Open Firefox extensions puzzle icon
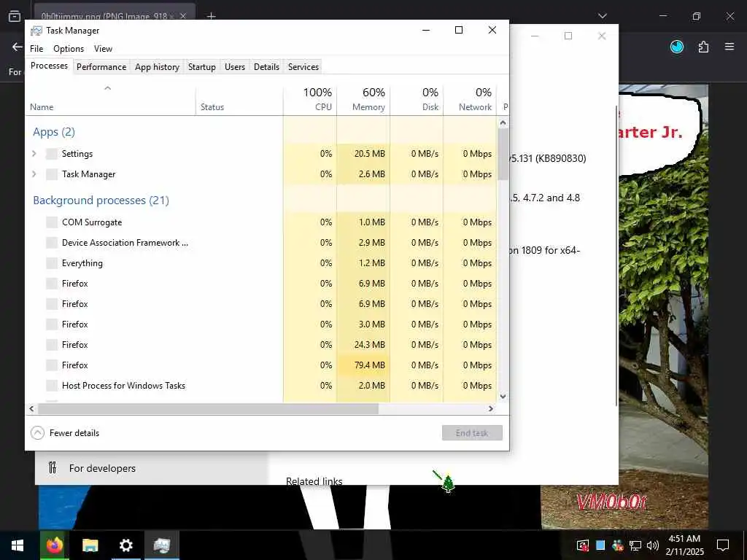 (703, 47)
